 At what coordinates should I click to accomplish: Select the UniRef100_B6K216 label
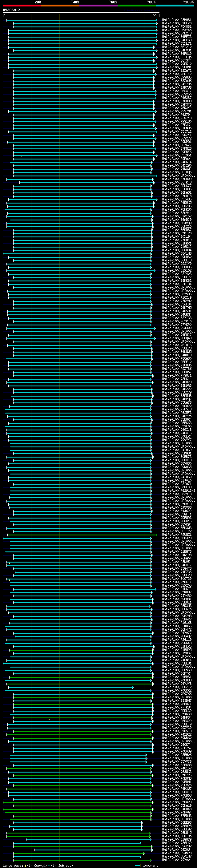(176, 226)
